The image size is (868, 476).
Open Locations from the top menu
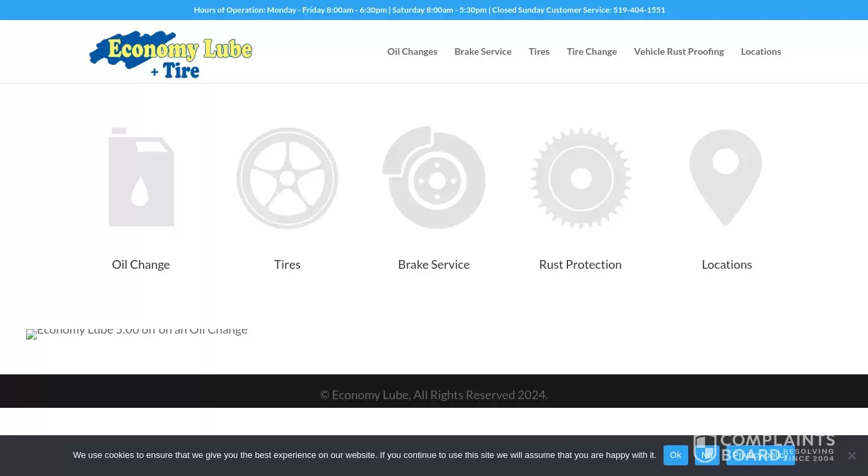[x=760, y=51]
